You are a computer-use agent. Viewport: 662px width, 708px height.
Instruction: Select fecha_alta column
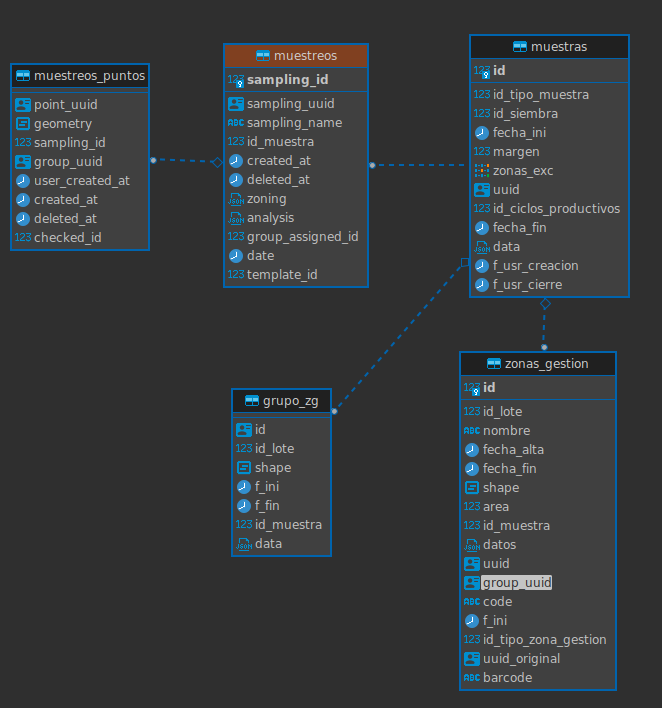pyautogui.click(x=513, y=450)
